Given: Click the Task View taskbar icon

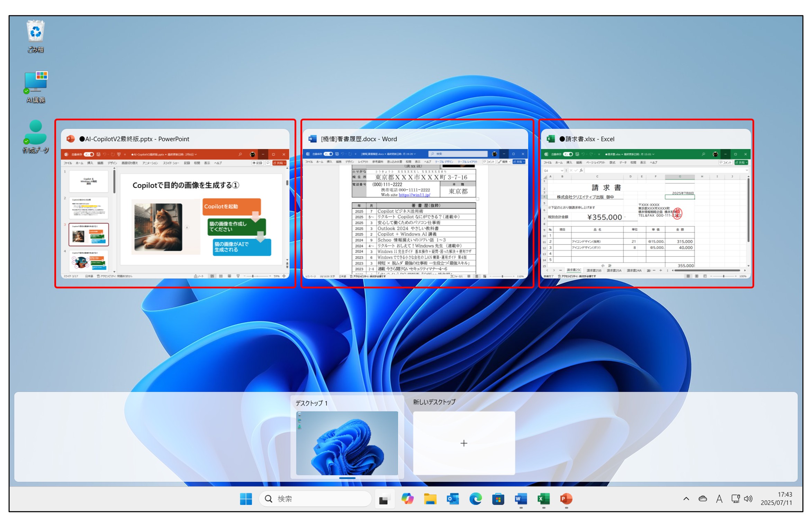Looking at the screenshot, I should [x=384, y=499].
